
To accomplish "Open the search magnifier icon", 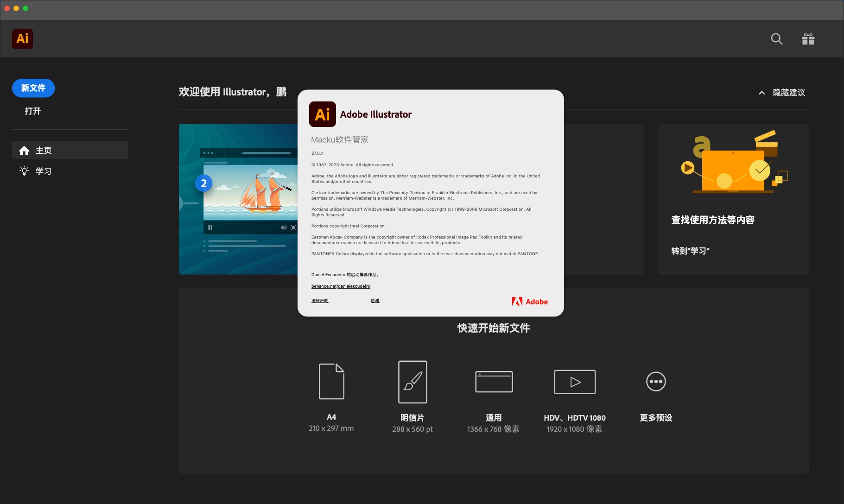I will pos(777,39).
